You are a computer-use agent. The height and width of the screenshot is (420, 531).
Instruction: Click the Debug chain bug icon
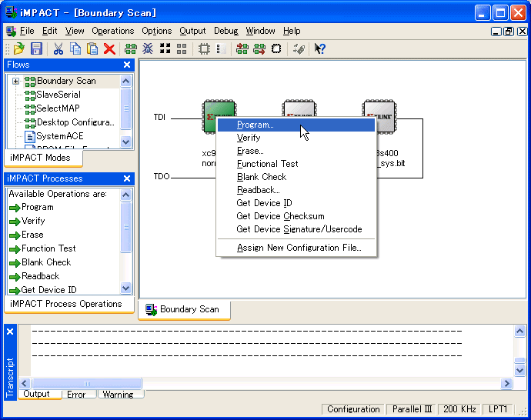pyautogui.click(x=148, y=48)
